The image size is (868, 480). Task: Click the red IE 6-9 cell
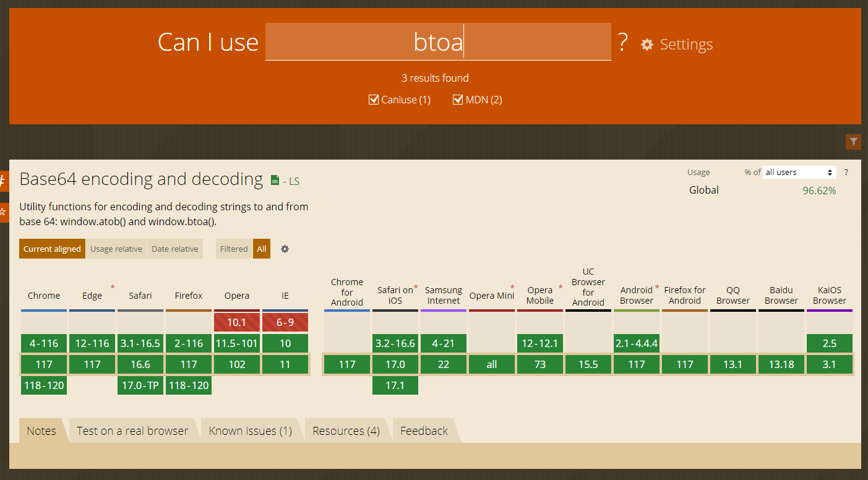click(x=285, y=322)
